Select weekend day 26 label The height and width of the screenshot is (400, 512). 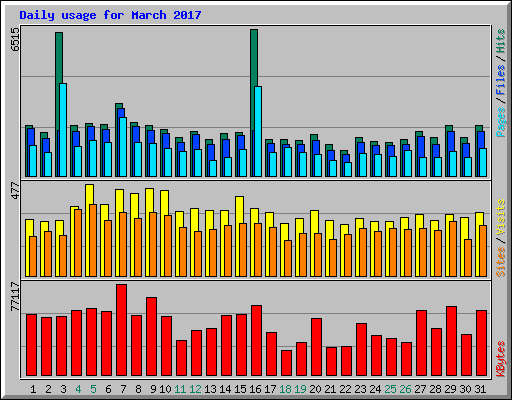pyautogui.click(x=405, y=389)
